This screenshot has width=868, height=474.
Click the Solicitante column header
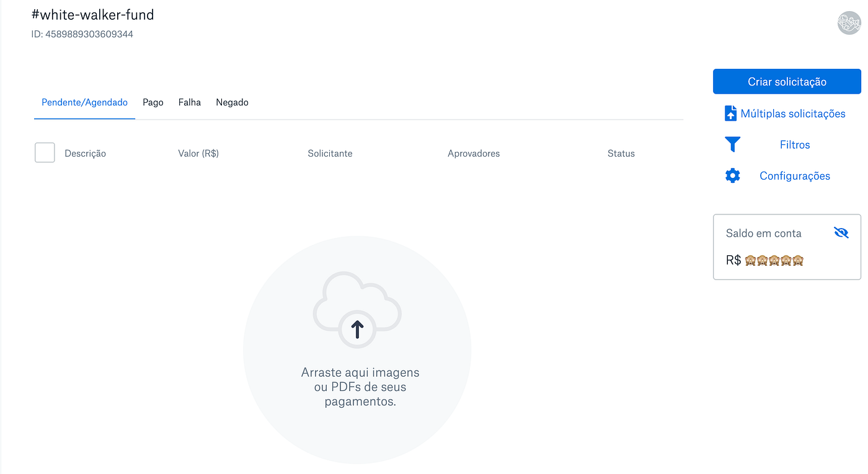[330, 153]
